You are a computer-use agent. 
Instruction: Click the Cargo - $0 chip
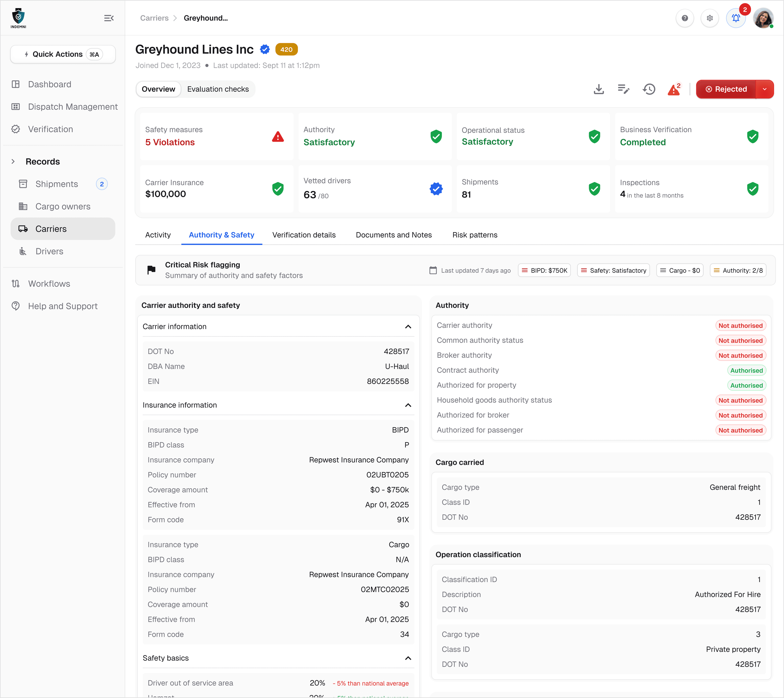(680, 270)
